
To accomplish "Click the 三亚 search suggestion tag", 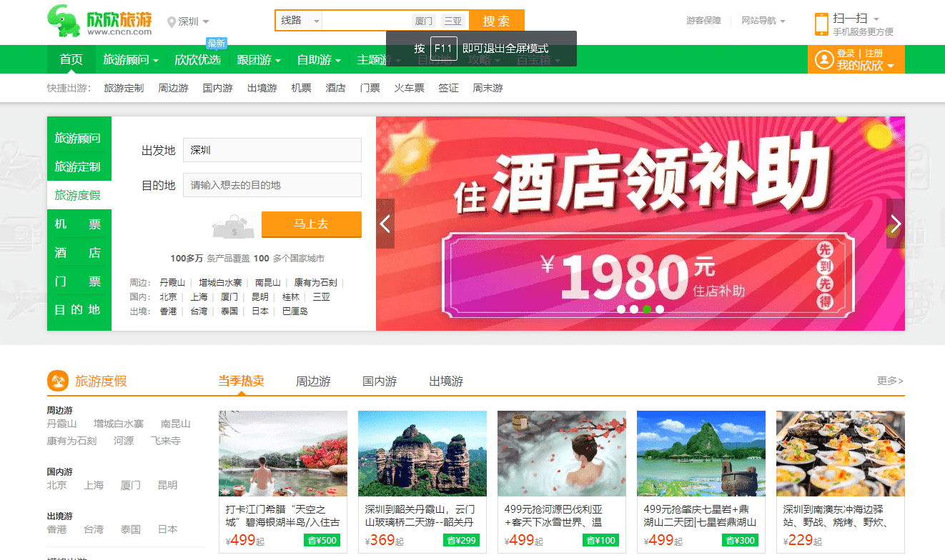I will pyautogui.click(x=452, y=21).
